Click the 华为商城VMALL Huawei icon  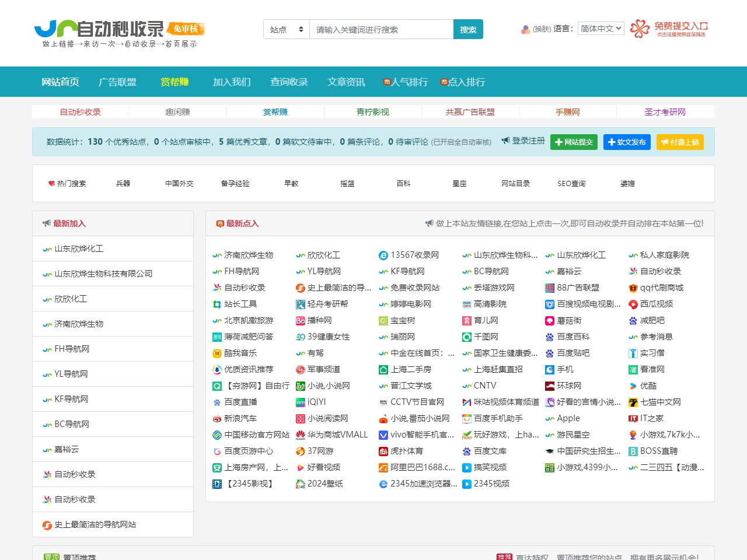301,435
